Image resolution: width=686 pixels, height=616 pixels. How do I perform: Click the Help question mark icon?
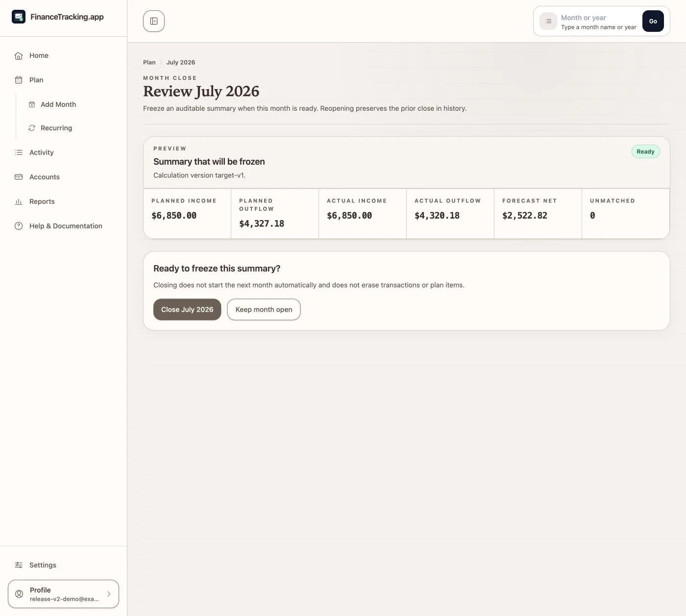(x=19, y=226)
